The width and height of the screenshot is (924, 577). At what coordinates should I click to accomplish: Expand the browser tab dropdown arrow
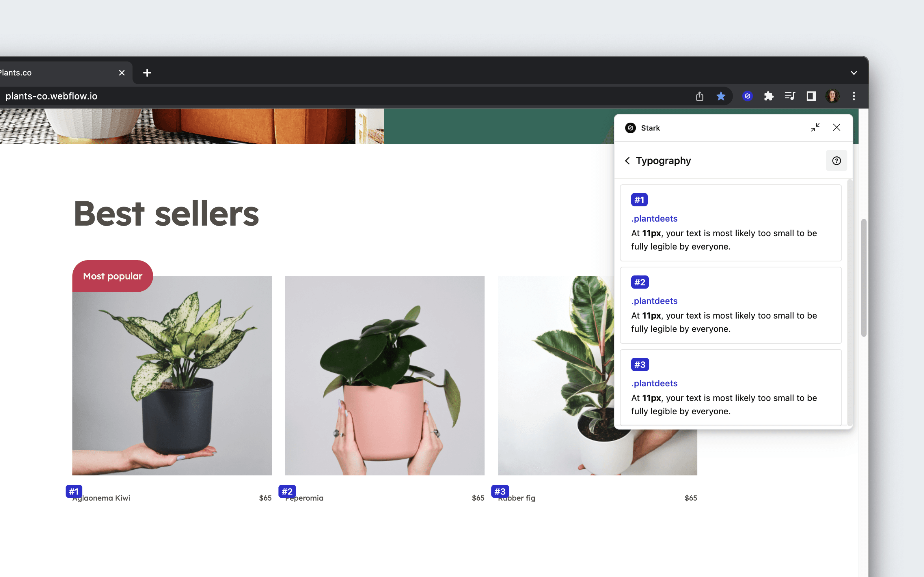(854, 72)
